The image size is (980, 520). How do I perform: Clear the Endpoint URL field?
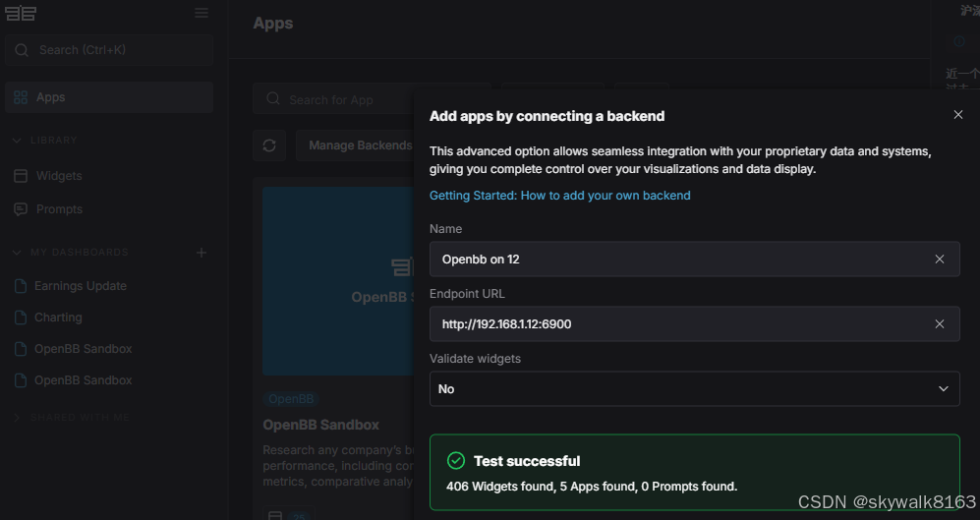tap(940, 324)
